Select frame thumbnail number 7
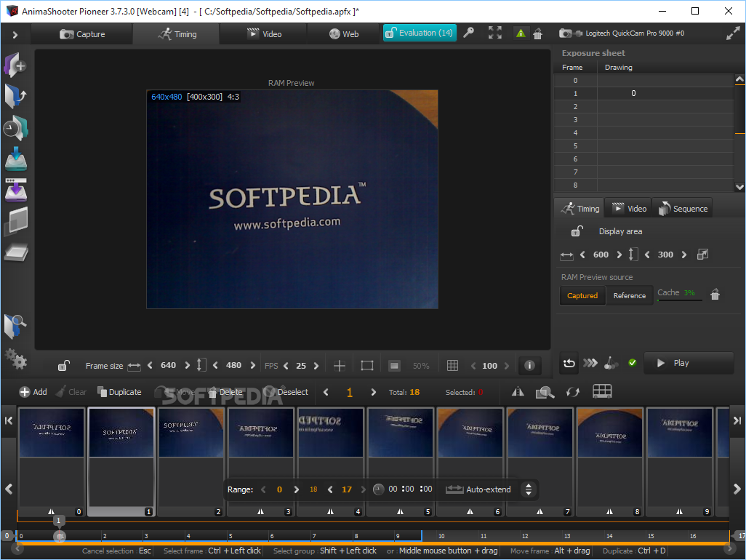 (x=540, y=462)
